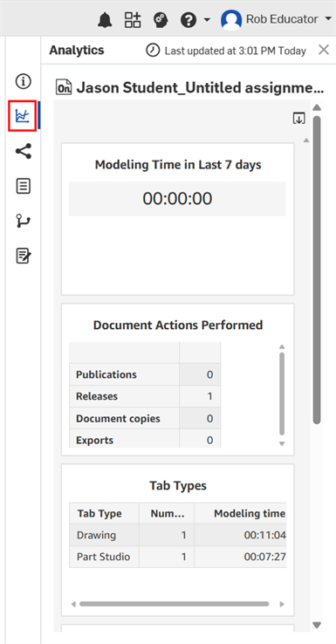336x644 pixels.
Task: Click the Modeling Time in Last 7 days heading
Action: (x=178, y=165)
